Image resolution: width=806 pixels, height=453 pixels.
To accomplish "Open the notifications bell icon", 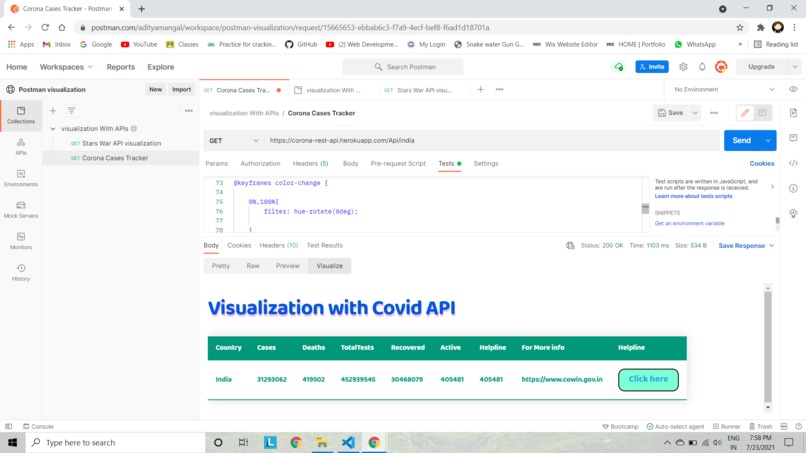I will (x=702, y=67).
